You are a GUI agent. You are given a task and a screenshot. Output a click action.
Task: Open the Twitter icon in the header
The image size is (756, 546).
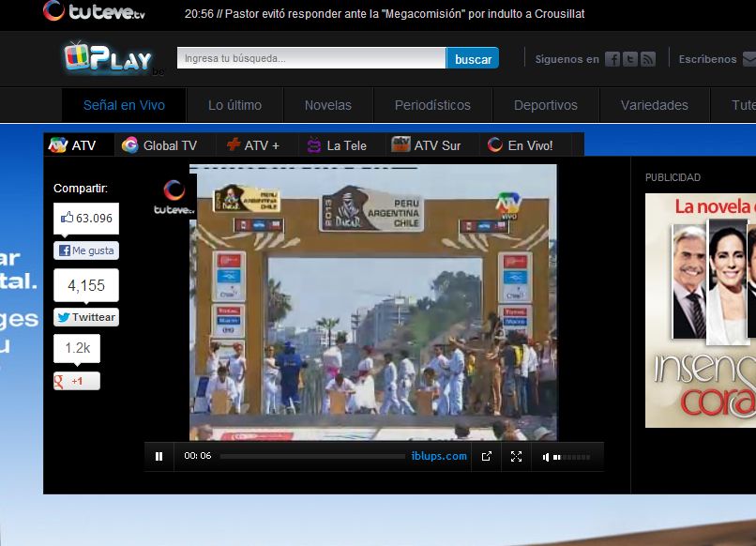(x=630, y=59)
